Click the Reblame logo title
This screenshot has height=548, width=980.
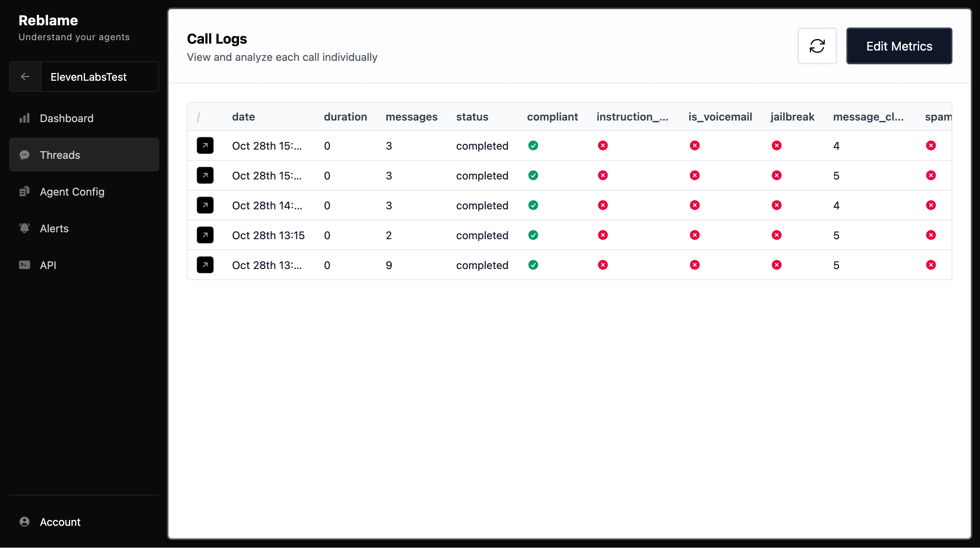point(48,20)
